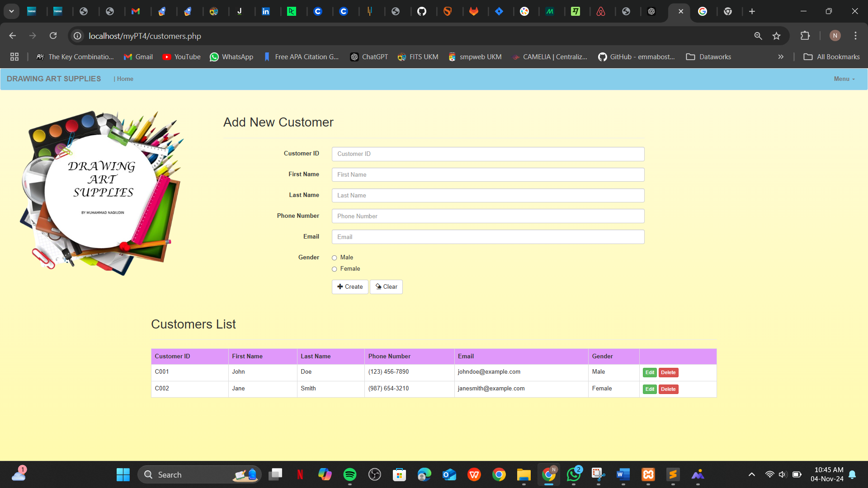Open the tab search dropdown
868x488 pixels.
(11, 11)
